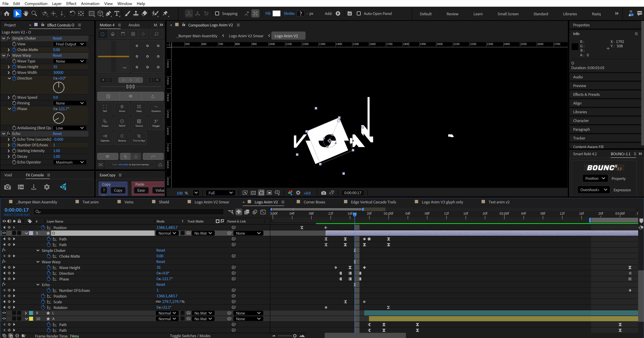
Task: Select the Hand tool
Action: (26, 13)
